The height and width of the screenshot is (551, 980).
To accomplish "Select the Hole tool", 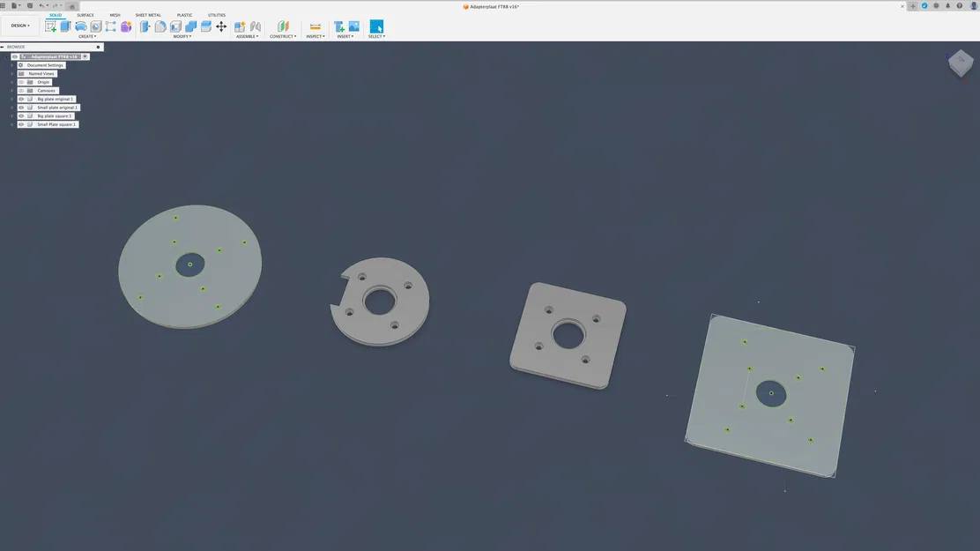I will (96, 26).
